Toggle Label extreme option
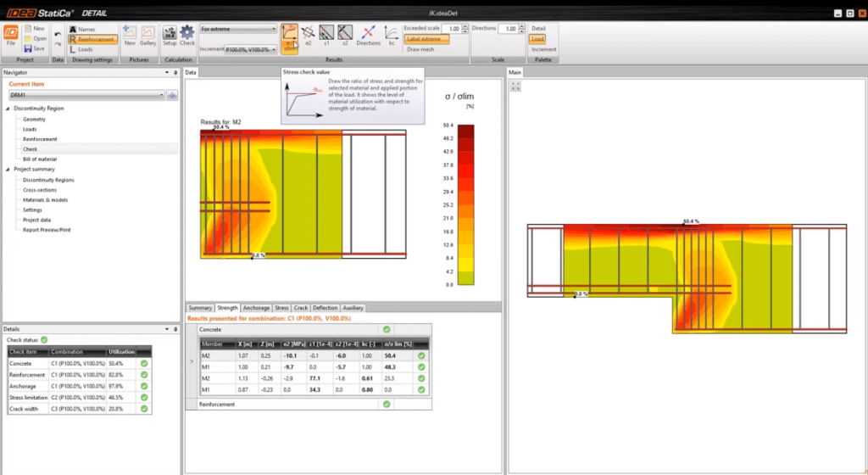 click(426, 39)
